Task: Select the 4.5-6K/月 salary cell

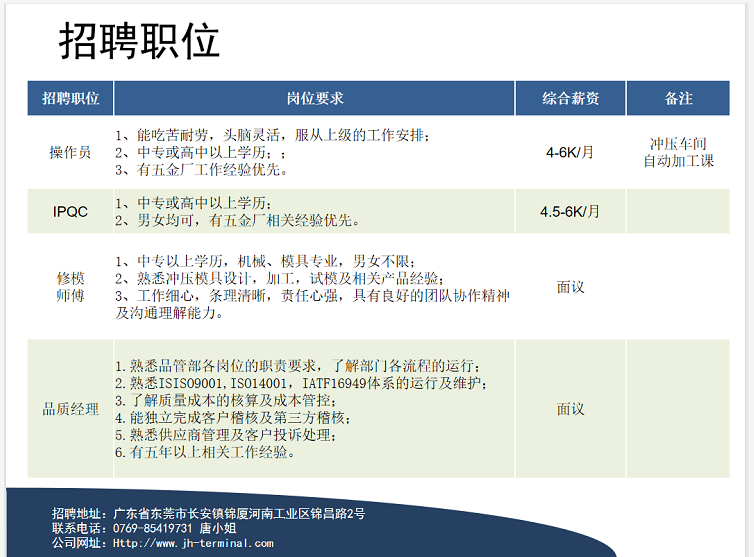Action: 570,212
